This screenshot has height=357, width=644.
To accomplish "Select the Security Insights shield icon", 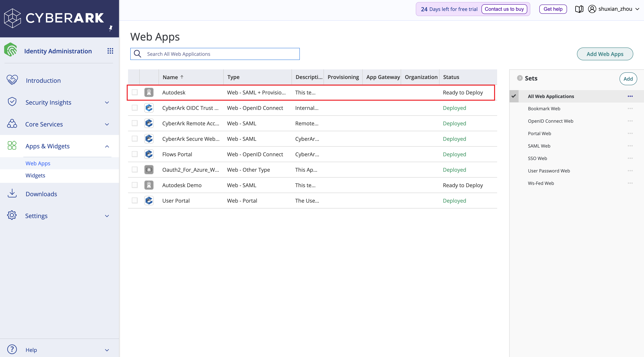I will (x=12, y=102).
